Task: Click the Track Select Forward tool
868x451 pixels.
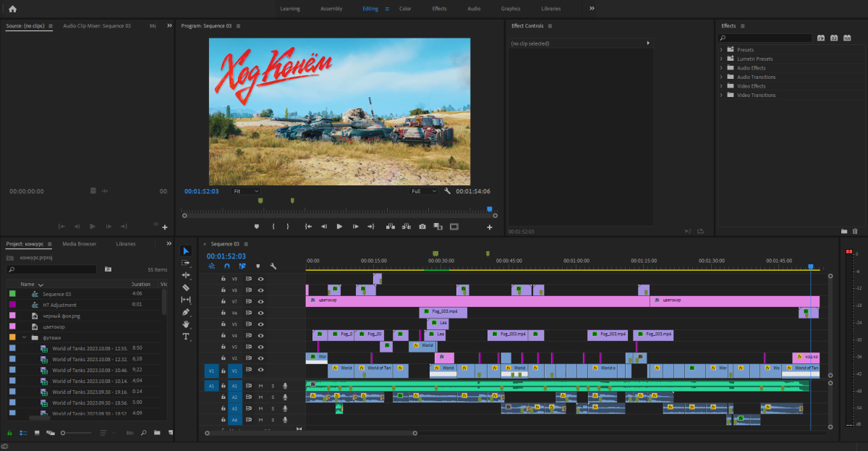Action: point(186,263)
